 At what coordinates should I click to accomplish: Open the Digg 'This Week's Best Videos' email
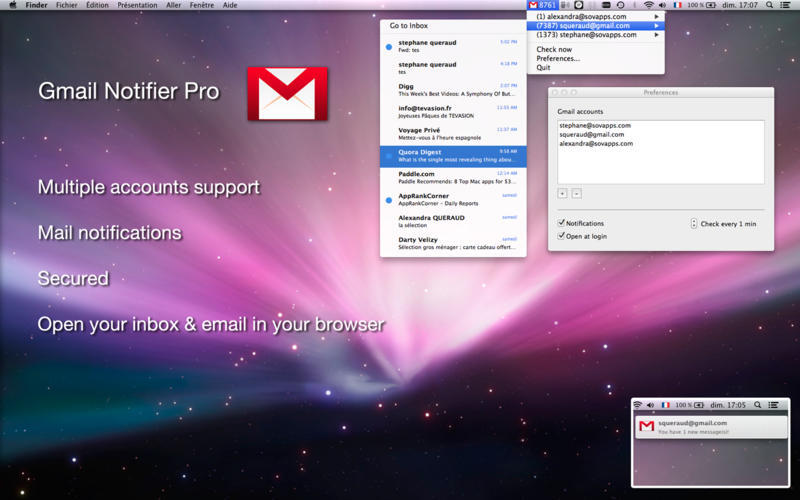point(453,90)
